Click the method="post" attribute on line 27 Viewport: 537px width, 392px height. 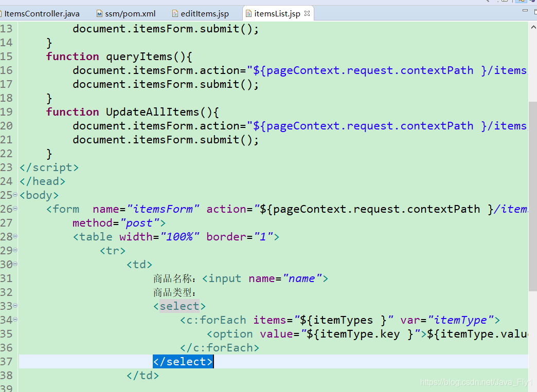point(116,223)
